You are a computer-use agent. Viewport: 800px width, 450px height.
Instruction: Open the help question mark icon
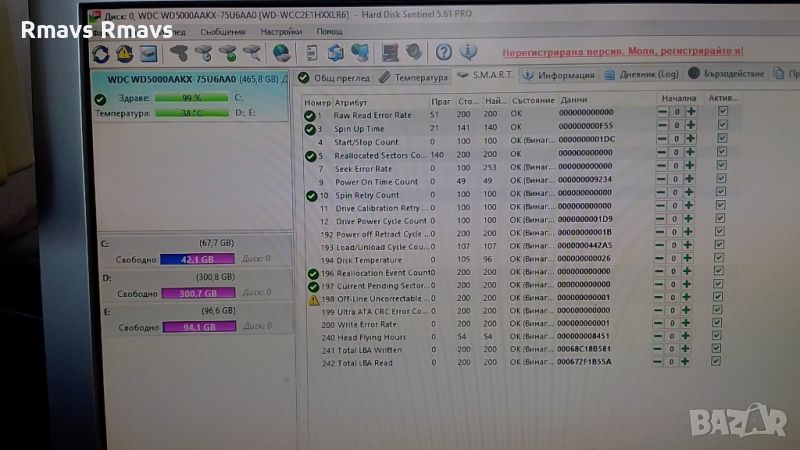pos(443,52)
